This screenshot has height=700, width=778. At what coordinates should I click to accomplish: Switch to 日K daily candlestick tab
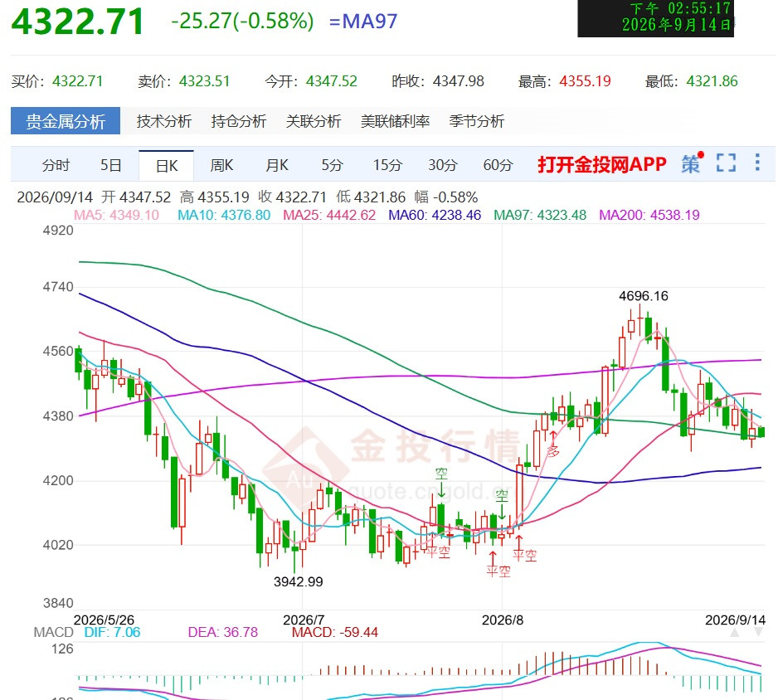[x=166, y=165]
